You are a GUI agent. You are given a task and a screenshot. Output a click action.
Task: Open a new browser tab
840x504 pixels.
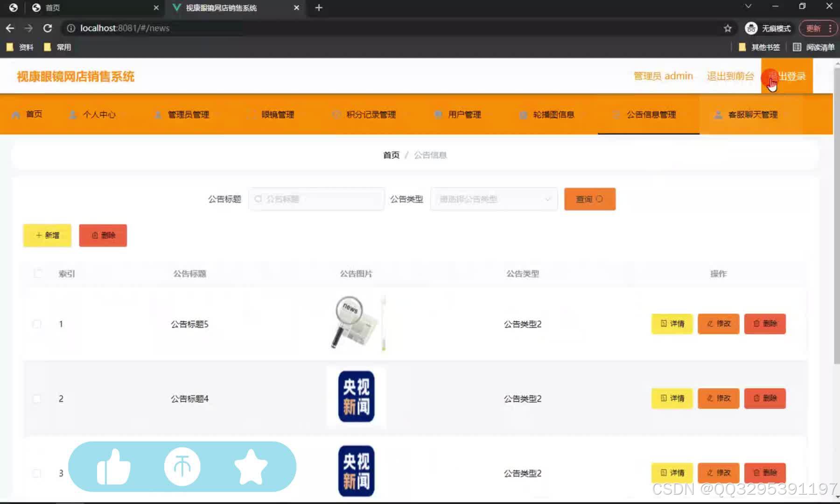coord(319,7)
